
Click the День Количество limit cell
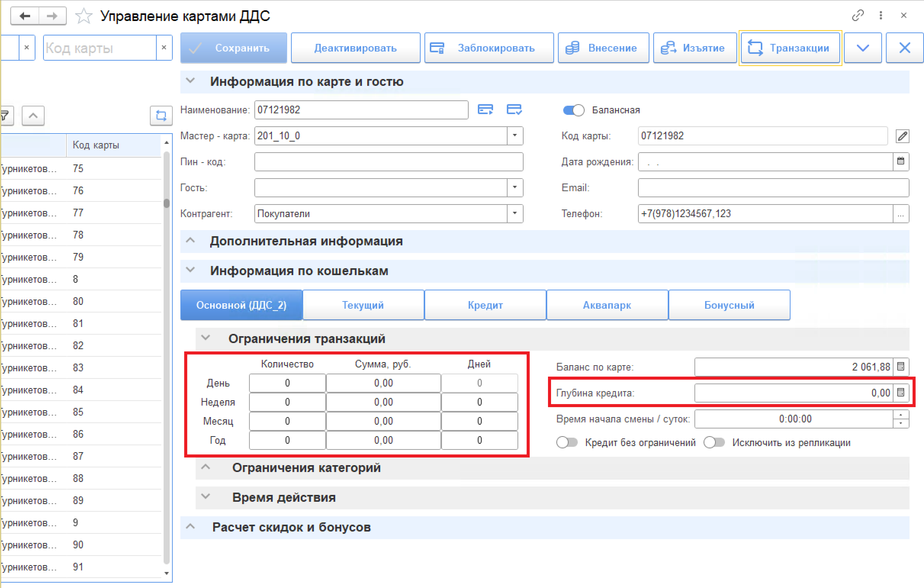coord(288,383)
